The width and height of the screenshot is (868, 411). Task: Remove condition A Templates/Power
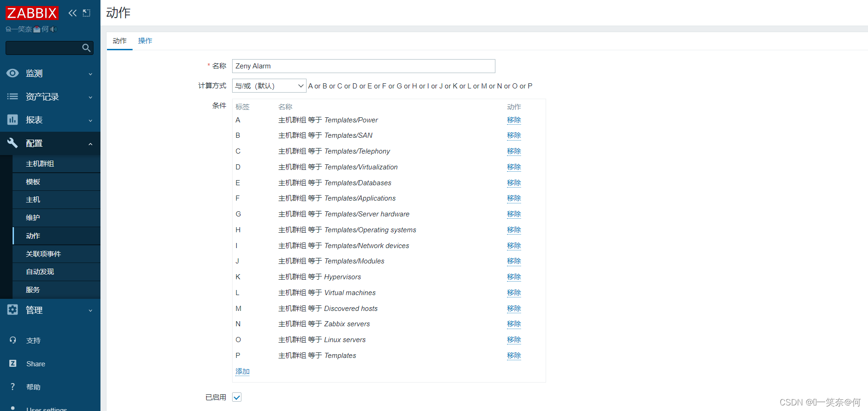(x=514, y=120)
